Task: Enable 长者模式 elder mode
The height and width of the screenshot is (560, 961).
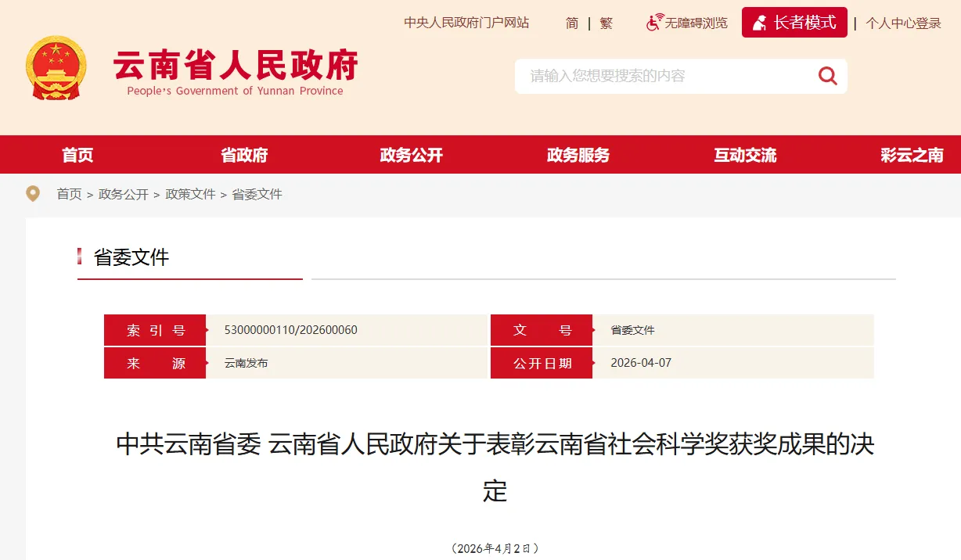Action: [x=794, y=23]
